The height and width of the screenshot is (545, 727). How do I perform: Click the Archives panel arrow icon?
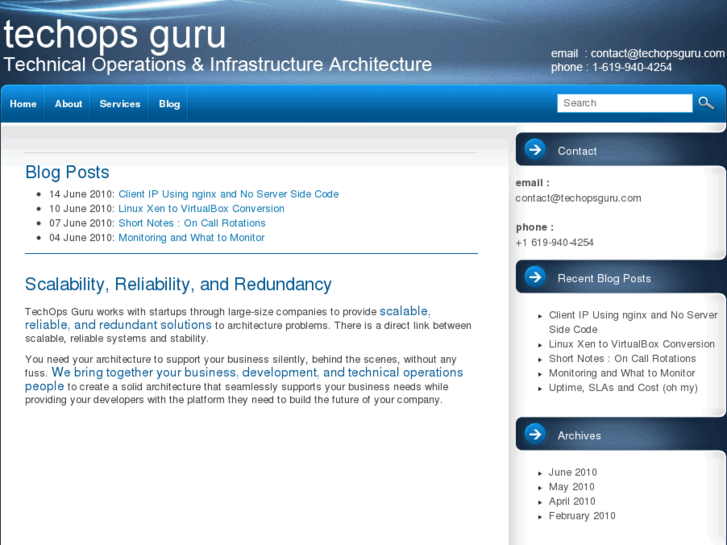point(535,435)
